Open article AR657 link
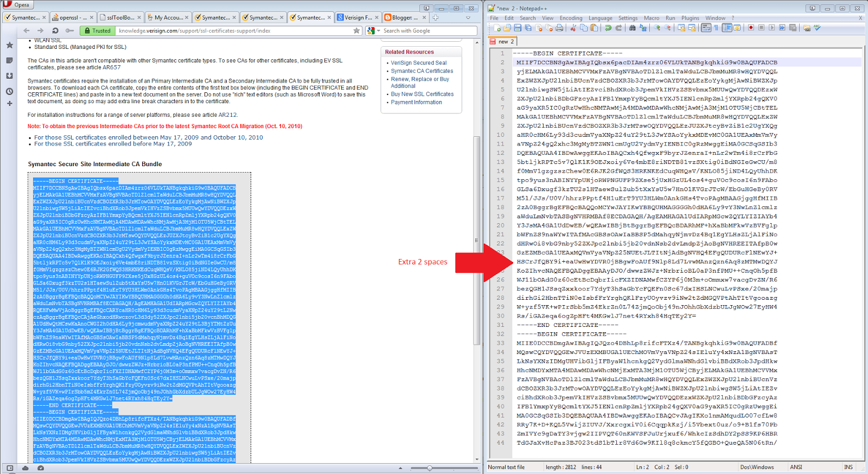 click(111, 67)
